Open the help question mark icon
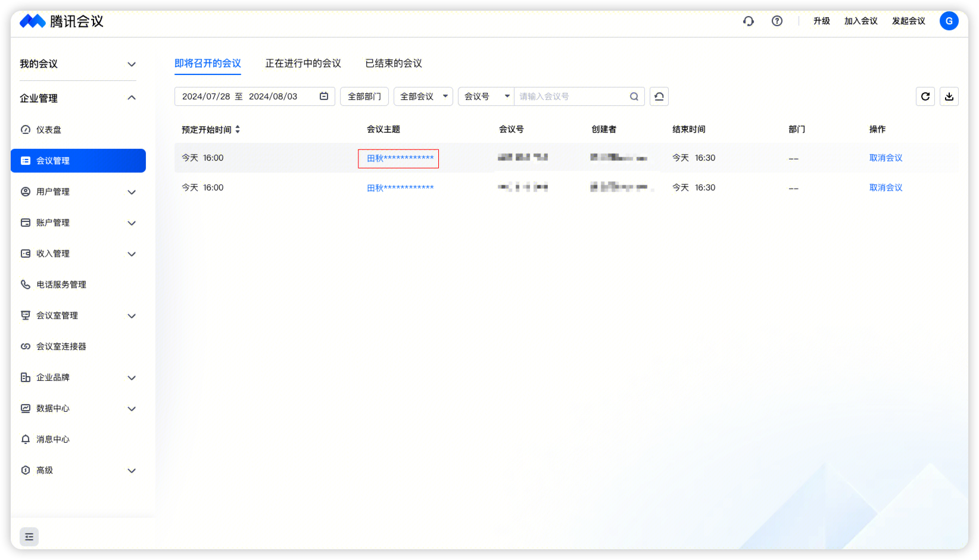 (x=777, y=21)
